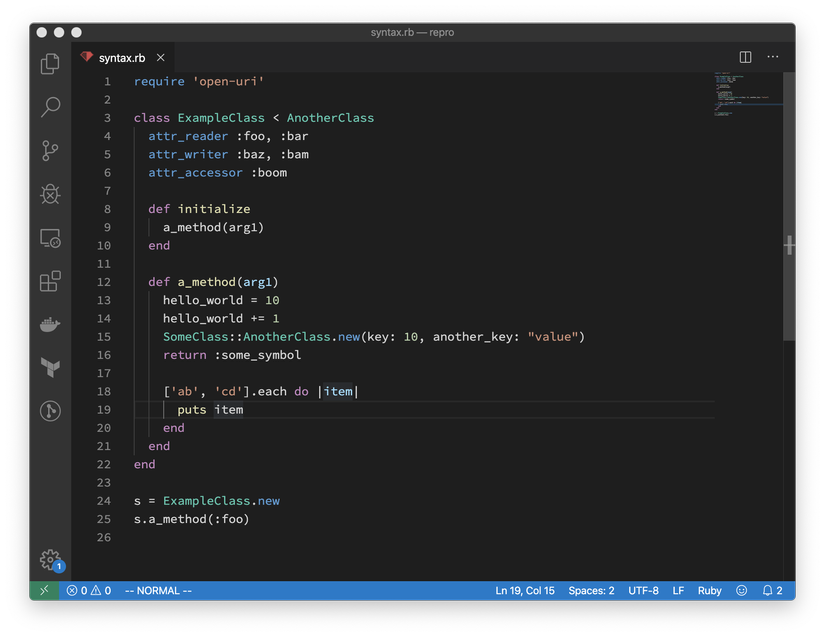Open the Explorer view in activity bar
This screenshot has height=637, width=825.
[x=50, y=64]
